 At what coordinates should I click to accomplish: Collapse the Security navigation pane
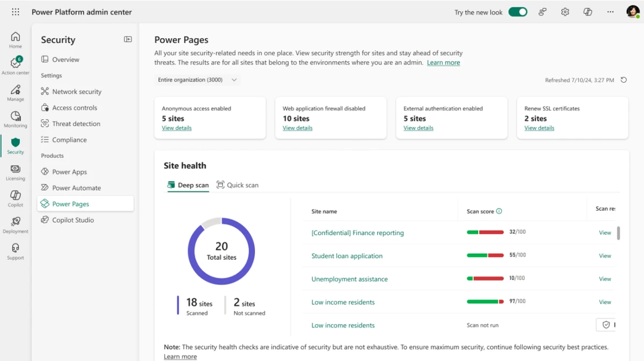point(128,39)
